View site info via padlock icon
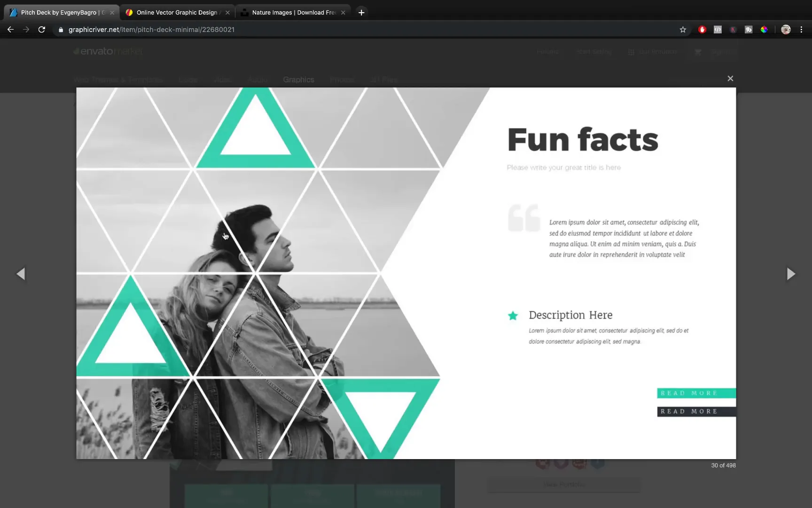Screen dimensions: 812x508 61,30
